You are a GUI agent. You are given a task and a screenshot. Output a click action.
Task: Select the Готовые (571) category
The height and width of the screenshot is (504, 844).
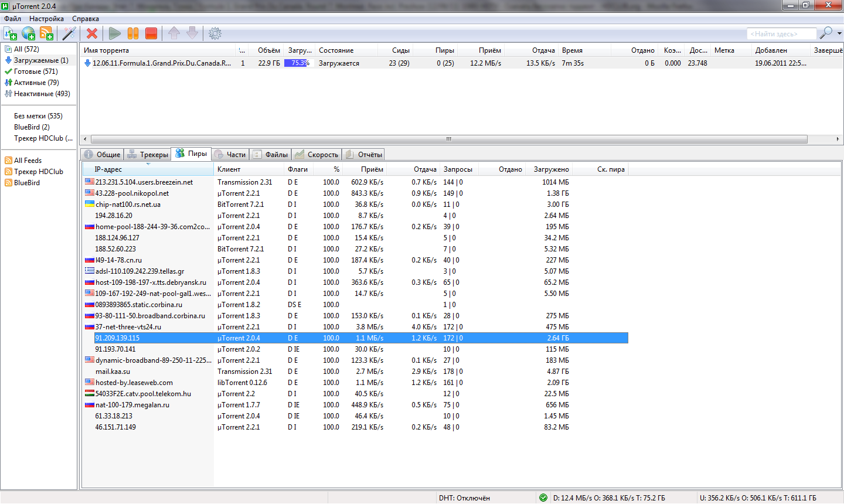(x=35, y=71)
